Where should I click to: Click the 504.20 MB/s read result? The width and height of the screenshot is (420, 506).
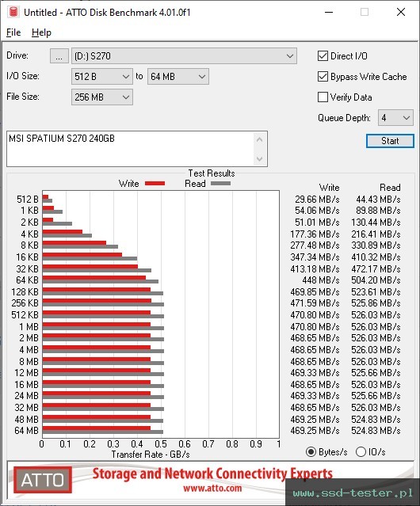[376, 280]
